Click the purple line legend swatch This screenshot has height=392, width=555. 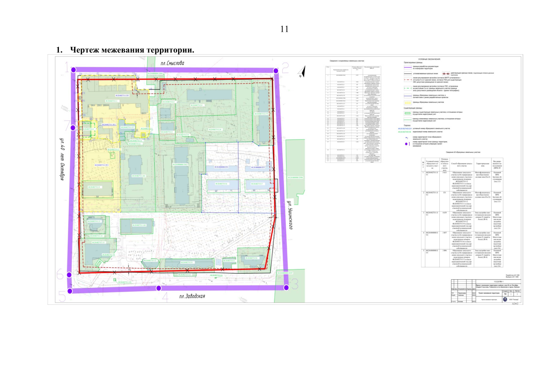coord(407,67)
